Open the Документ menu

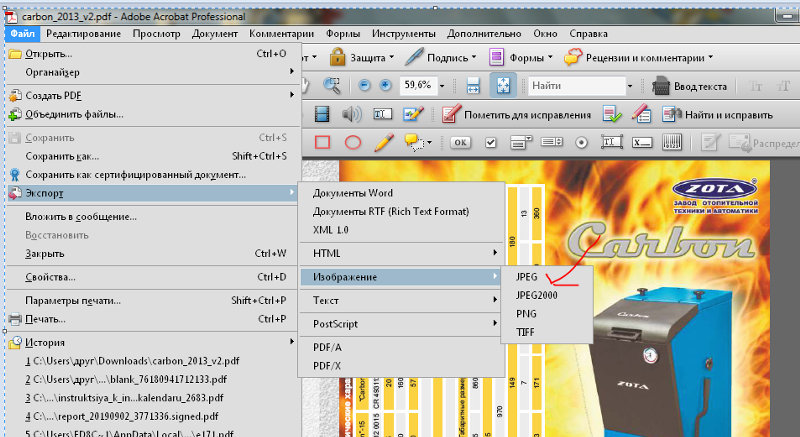point(215,34)
